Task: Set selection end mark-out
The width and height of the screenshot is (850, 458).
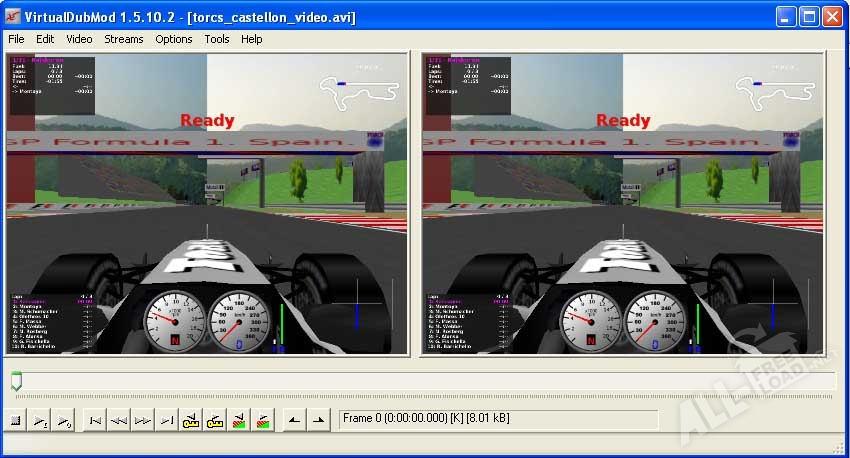Action: click(318, 420)
